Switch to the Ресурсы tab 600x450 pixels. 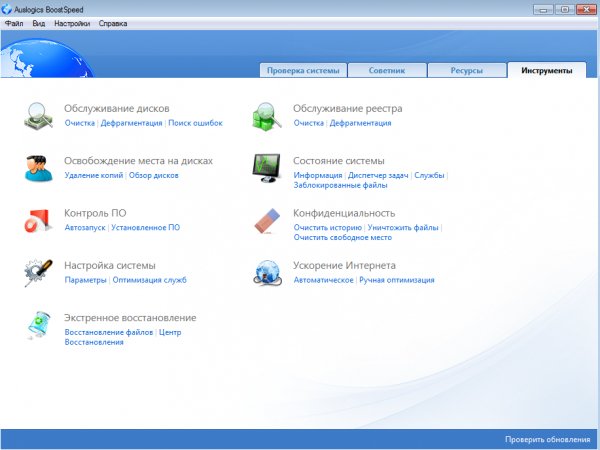coord(466,70)
